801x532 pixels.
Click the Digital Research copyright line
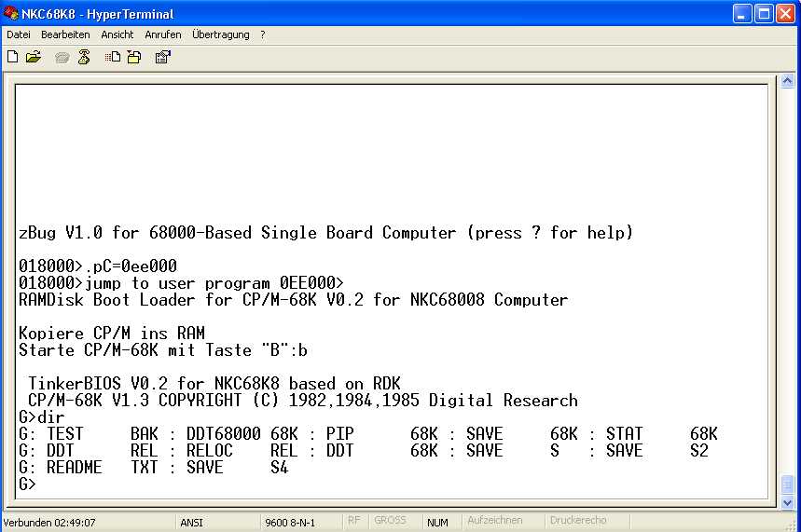303,401
